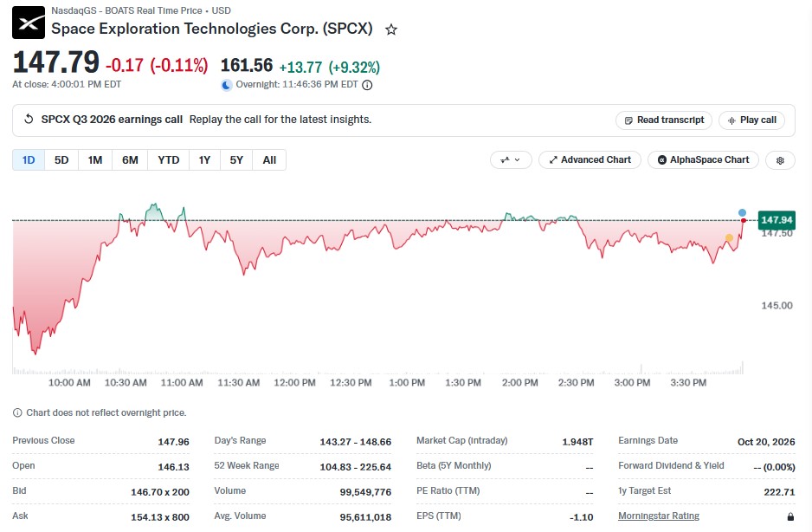The height and width of the screenshot is (532, 812).
Task: Select the YTD time range tab
Action: 168,160
